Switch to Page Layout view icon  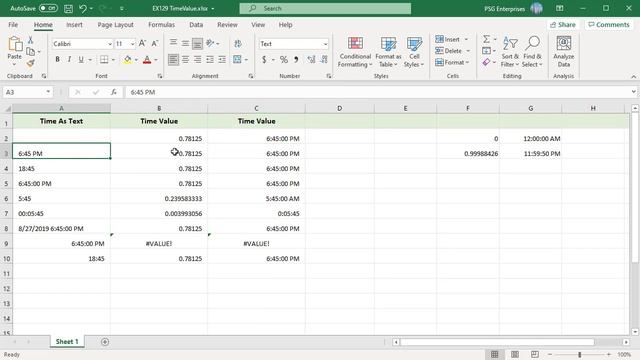(x=515, y=354)
